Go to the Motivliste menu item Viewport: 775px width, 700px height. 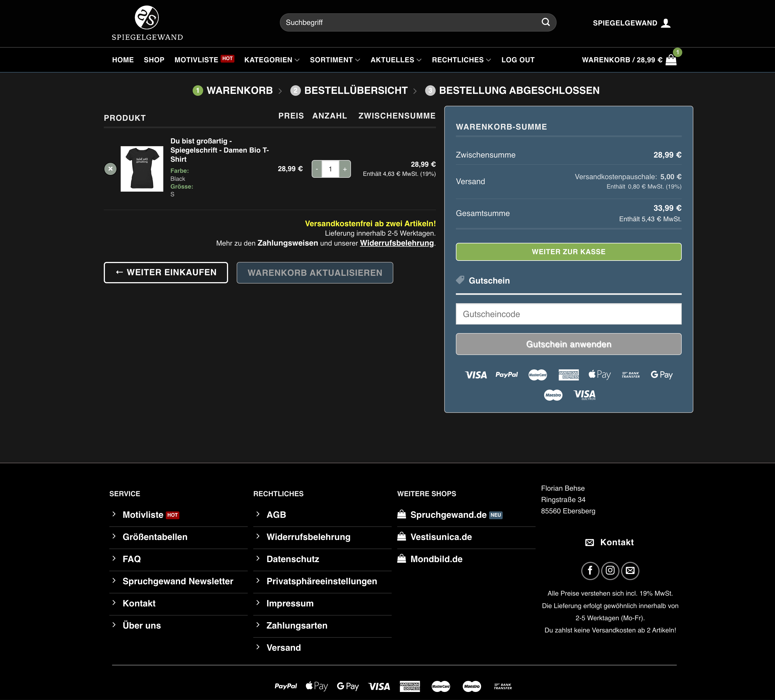point(197,60)
